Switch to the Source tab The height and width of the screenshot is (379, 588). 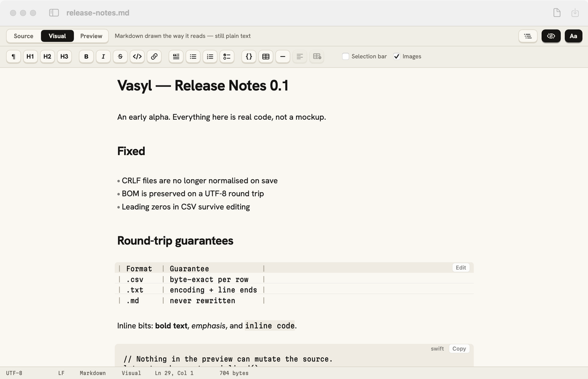[x=23, y=36]
